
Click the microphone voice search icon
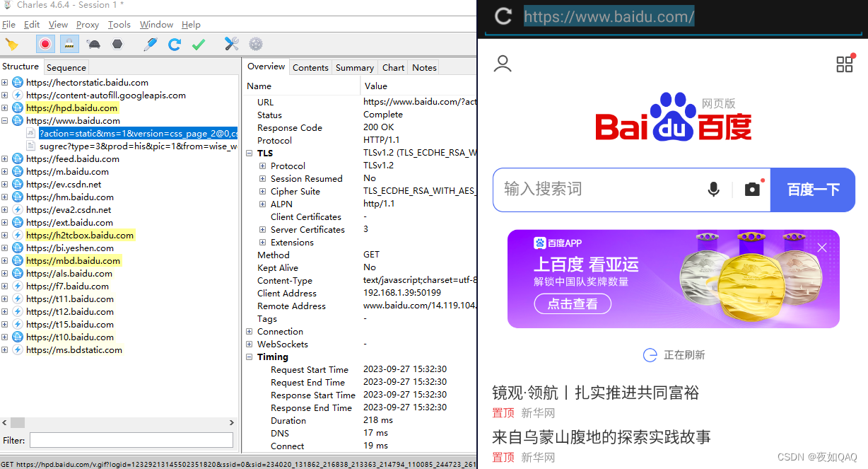click(x=714, y=190)
